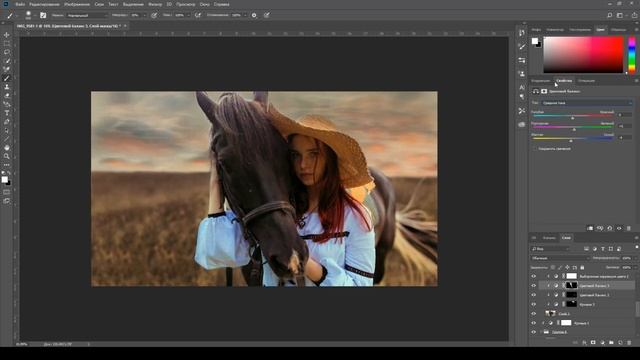
Task: Switch to the Layers (Слои) tab
Action: point(566,238)
